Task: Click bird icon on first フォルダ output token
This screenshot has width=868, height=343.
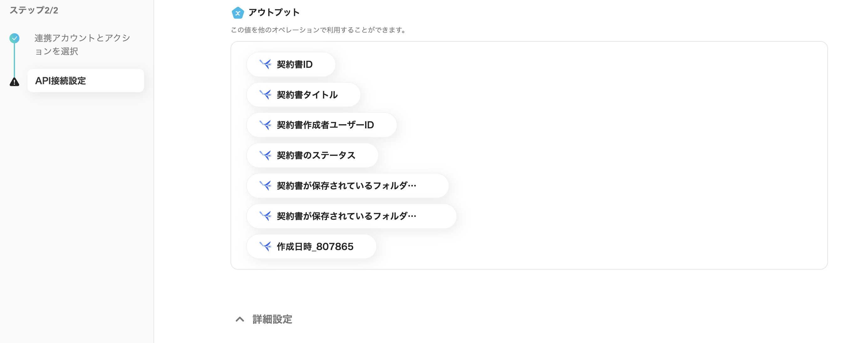Action: 266,186
